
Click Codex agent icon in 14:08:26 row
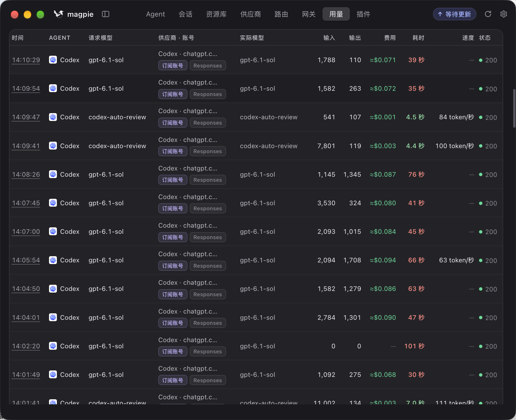pyautogui.click(x=53, y=174)
